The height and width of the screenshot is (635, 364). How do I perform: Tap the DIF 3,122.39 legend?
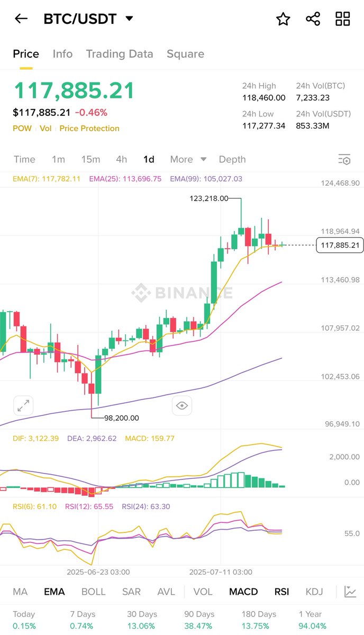click(35, 439)
